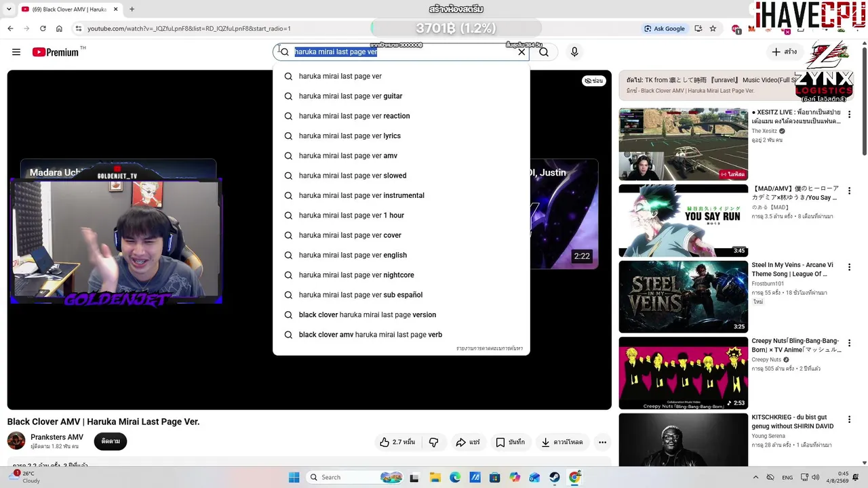Choose the 'sub español' search suggestion
The width and height of the screenshot is (868, 488).
[401, 295]
